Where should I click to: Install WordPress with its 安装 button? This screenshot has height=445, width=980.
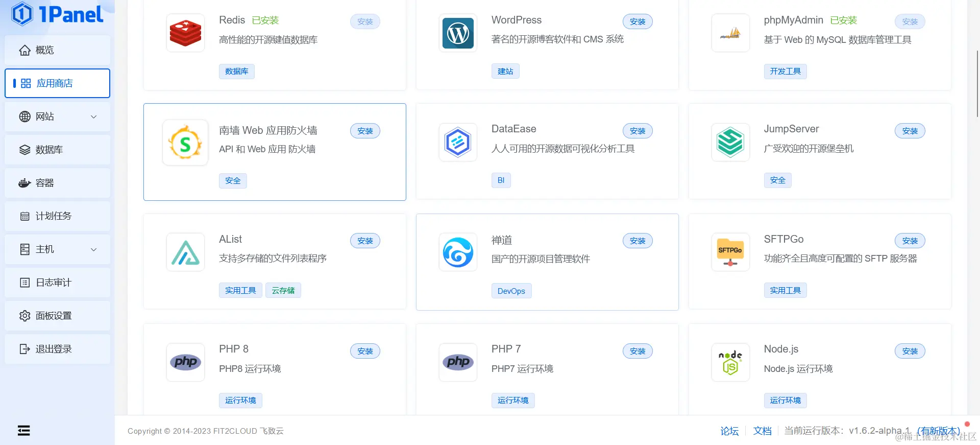[x=638, y=21]
